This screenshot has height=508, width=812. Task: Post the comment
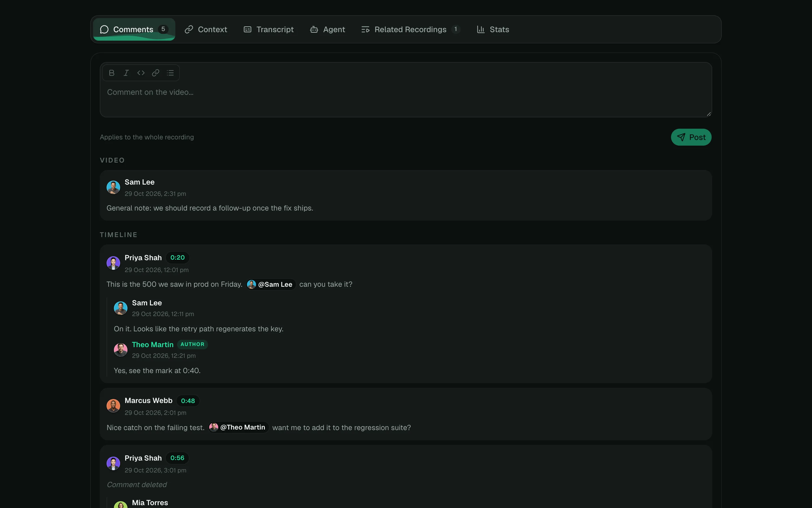(x=691, y=137)
